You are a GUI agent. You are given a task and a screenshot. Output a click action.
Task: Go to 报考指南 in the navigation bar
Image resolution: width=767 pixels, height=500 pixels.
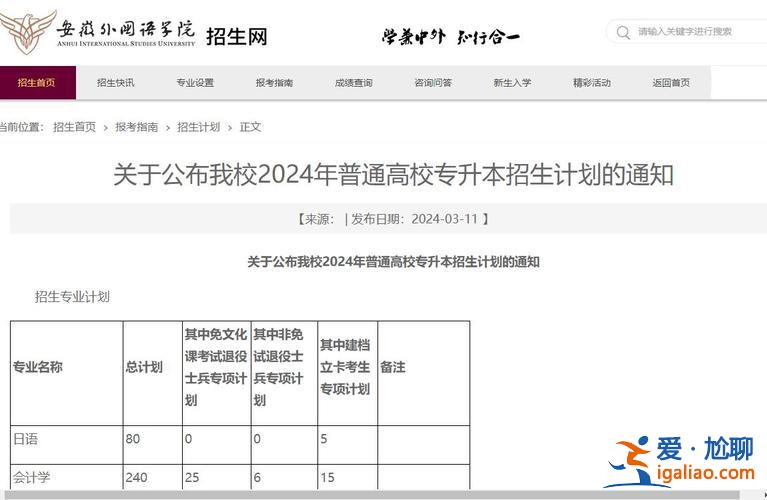[x=274, y=83]
